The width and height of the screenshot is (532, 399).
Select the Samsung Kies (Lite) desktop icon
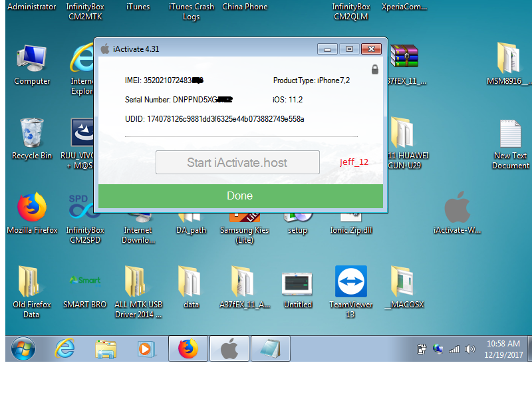(244, 229)
